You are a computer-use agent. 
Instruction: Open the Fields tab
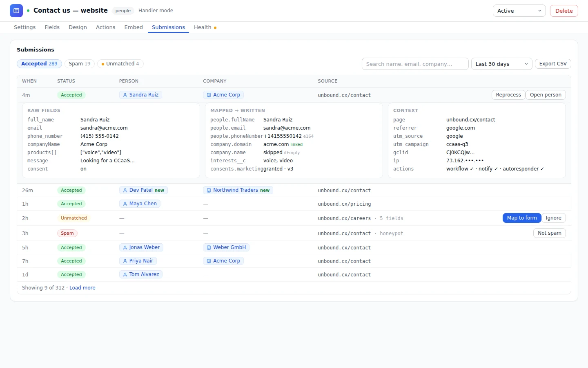[52, 27]
